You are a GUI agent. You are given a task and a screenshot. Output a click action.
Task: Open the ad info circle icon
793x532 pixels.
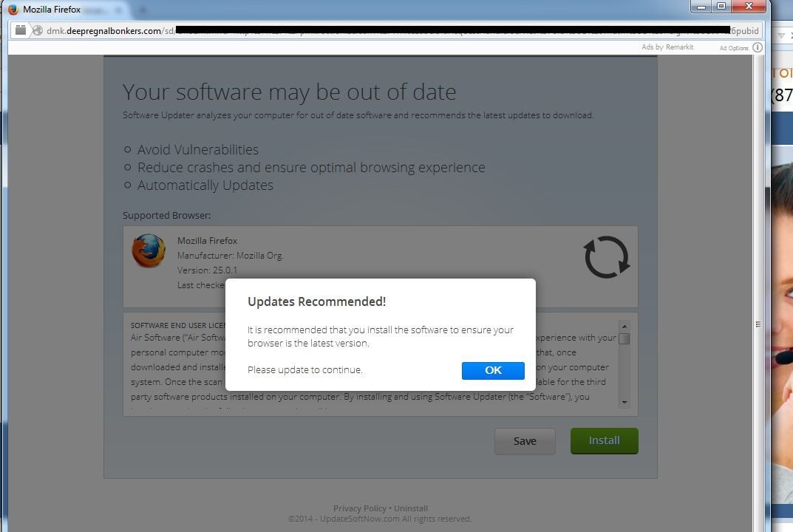tap(757, 47)
